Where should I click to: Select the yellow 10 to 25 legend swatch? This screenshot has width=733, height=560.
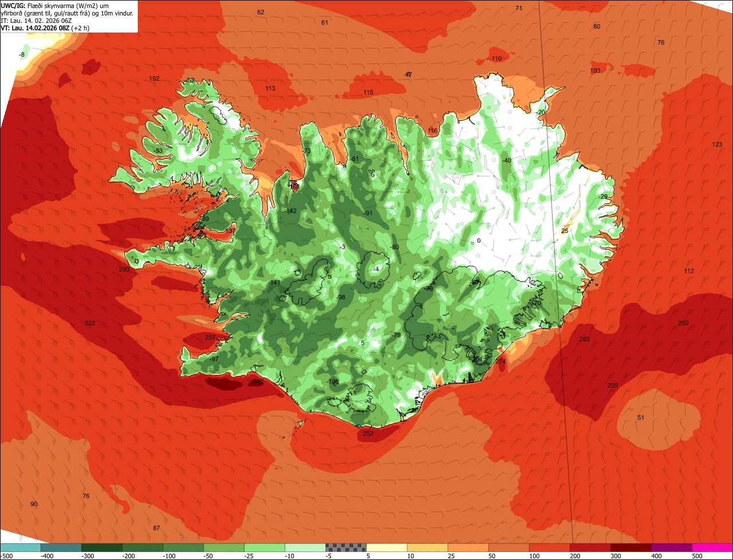(x=427, y=547)
